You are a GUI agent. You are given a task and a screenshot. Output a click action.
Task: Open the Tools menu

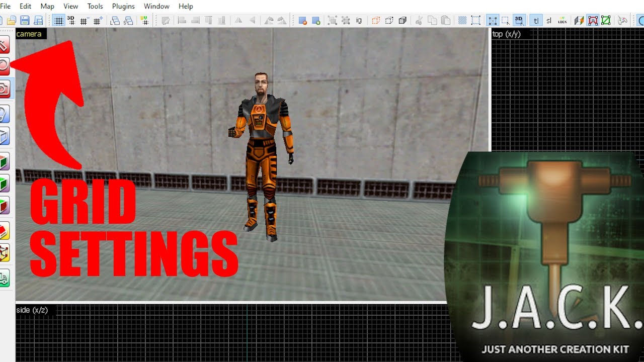[x=95, y=6]
